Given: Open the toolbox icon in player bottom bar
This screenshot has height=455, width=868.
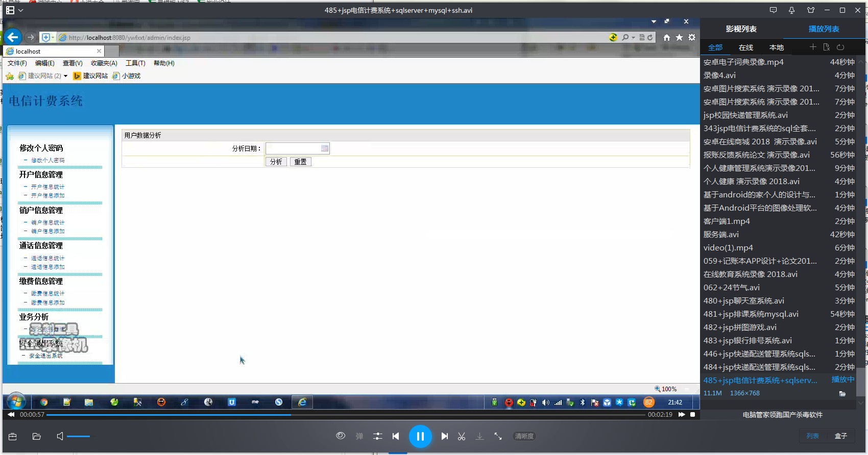Looking at the screenshot, I should click(x=13, y=436).
